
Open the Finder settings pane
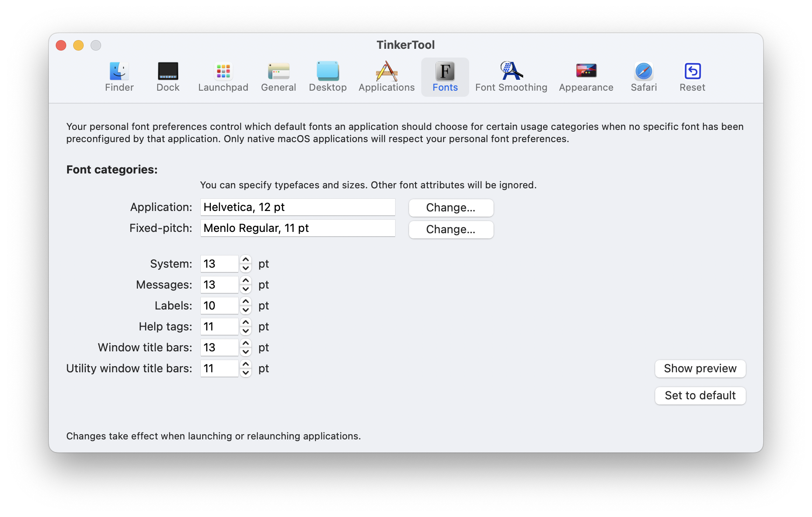pyautogui.click(x=119, y=77)
